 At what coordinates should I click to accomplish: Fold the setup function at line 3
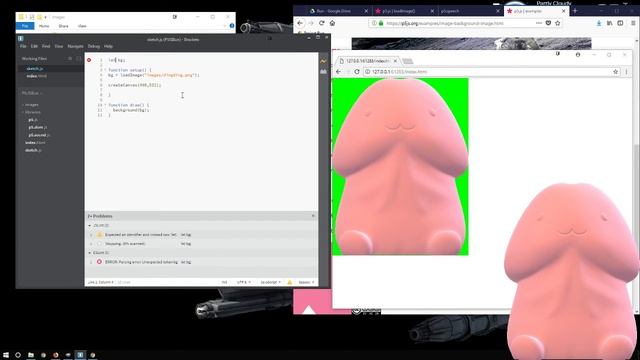tap(106, 70)
